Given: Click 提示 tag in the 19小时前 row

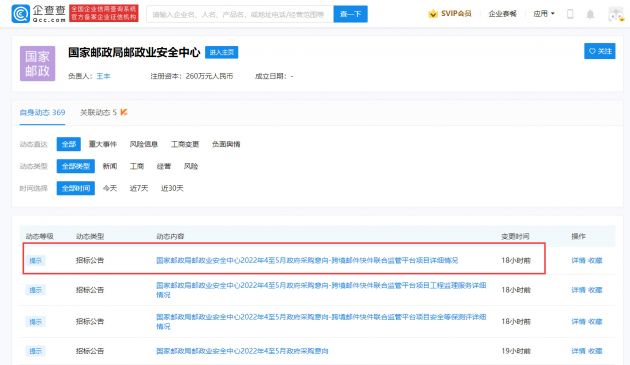Looking at the screenshot, I should coord(35,351).
